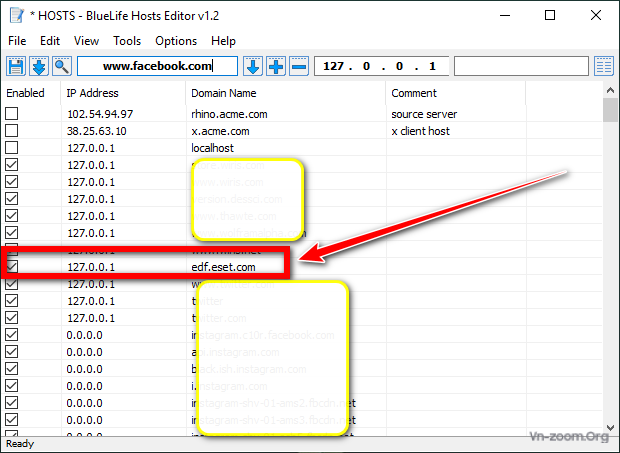Click the minus icon to remove entry
The height and width of the screenshot is (453, 620).
(x=299, y=66)
